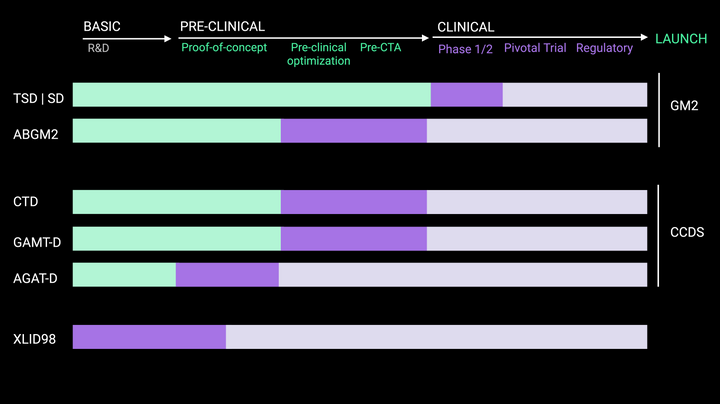
Task: Select the Pre-CTA stage label
Action: (381, 47)
